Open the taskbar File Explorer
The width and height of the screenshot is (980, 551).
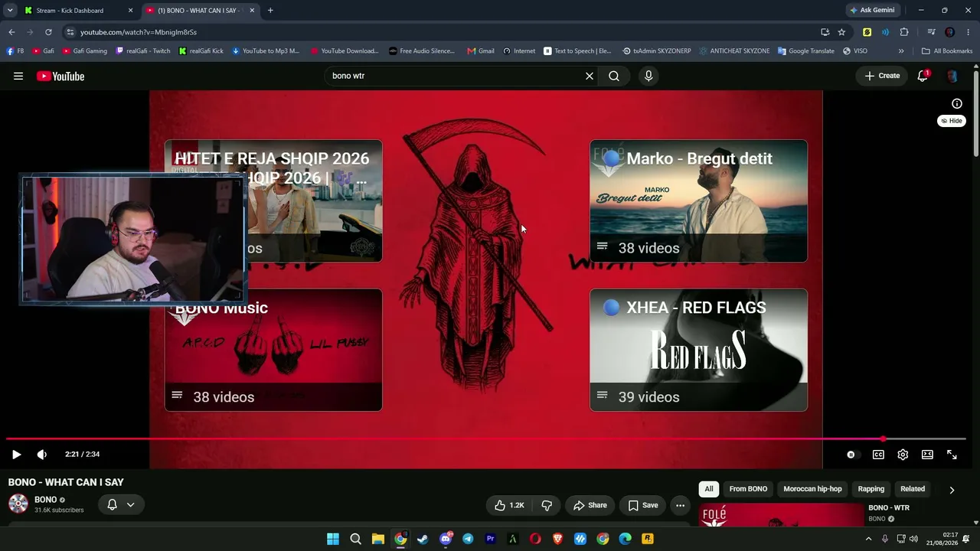[x=378, y=539]
